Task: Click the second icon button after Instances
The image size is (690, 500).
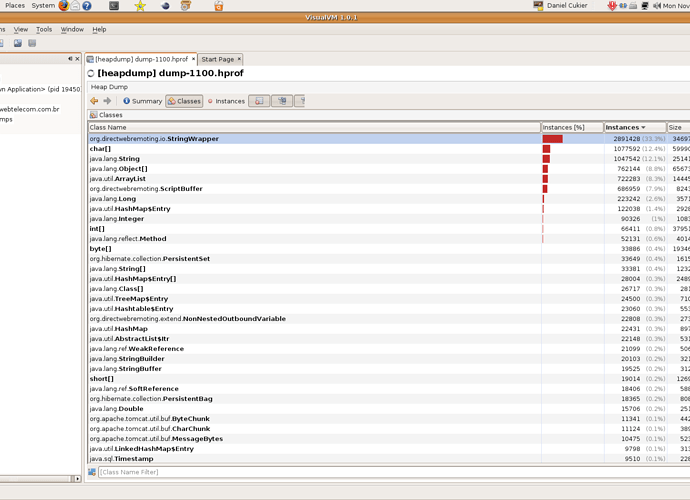Action: point(282,101)
